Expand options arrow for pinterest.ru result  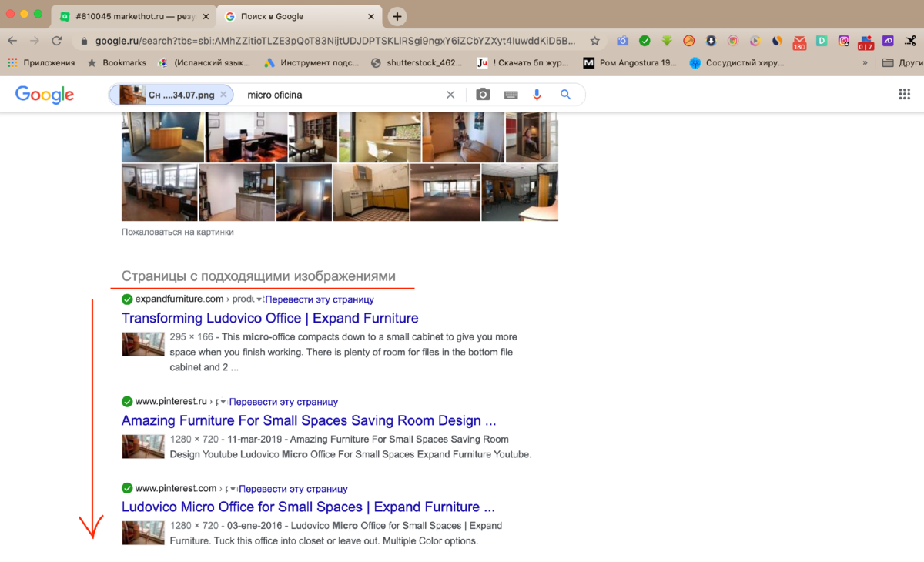pyautogui.click(x=223, y=402)
